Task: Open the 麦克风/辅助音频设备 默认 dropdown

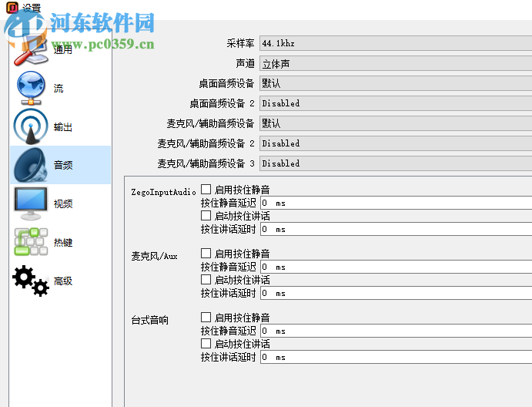Action: click(396, 123)
